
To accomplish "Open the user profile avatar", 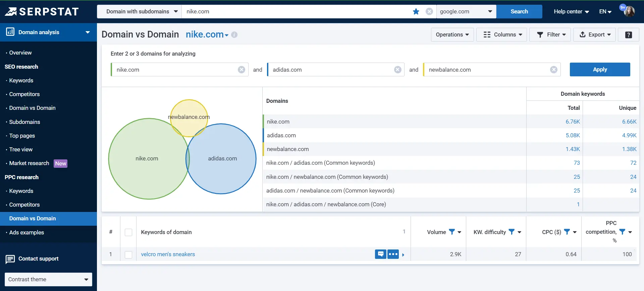I will (629, 11).
